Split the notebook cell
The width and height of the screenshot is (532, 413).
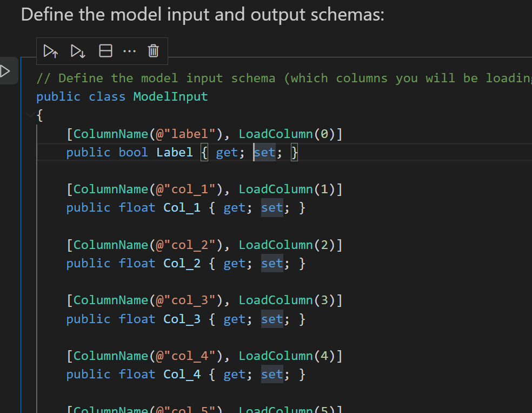105,51
